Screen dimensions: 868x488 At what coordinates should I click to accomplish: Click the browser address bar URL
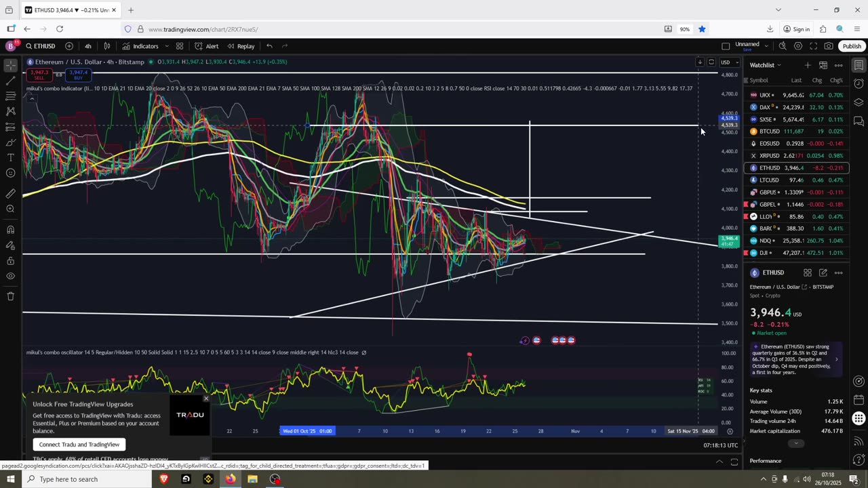click(203, 29)
